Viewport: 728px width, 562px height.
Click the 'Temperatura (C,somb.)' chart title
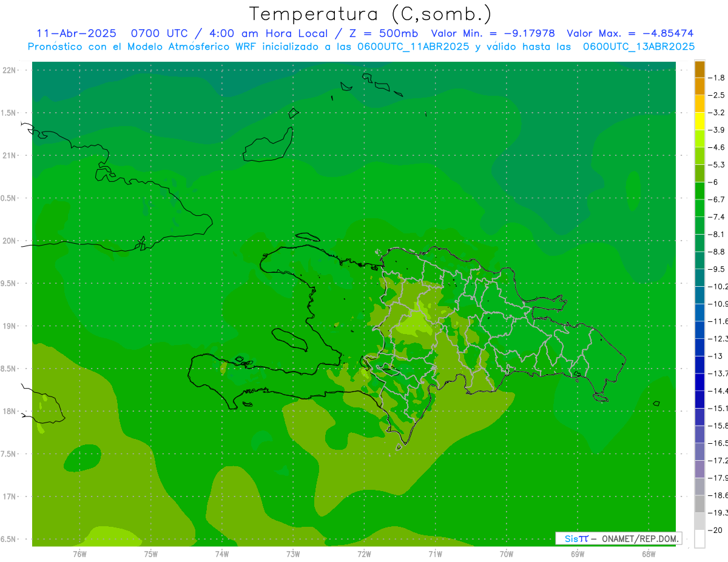[370, 14]
